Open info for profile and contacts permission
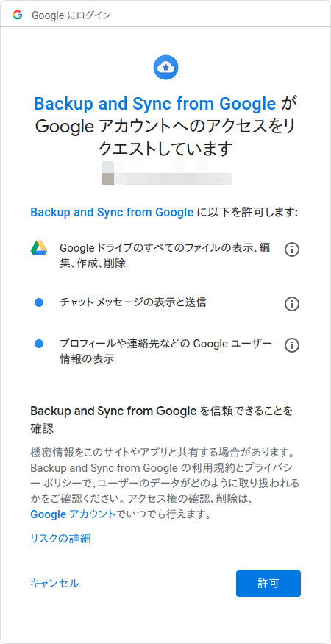Image resolution: width=331 pixels, height=644 pixels. [291, 344]
